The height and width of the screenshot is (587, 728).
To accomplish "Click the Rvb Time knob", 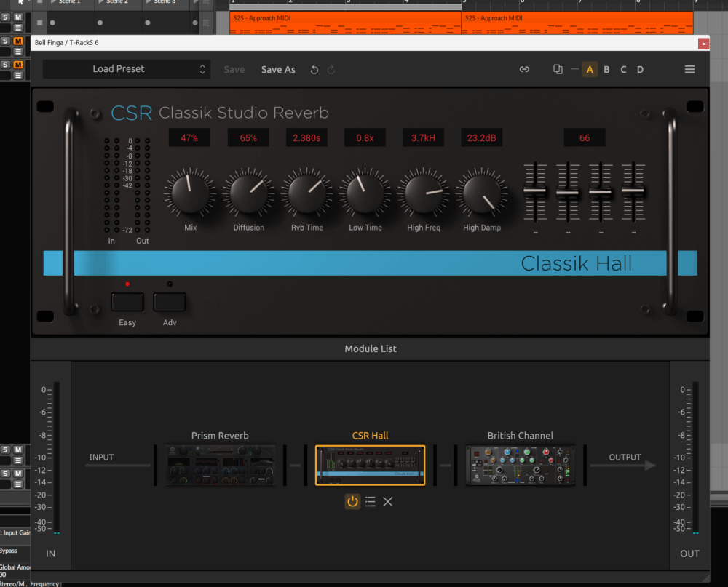I will pyautogui.click(x=307, y=193).
